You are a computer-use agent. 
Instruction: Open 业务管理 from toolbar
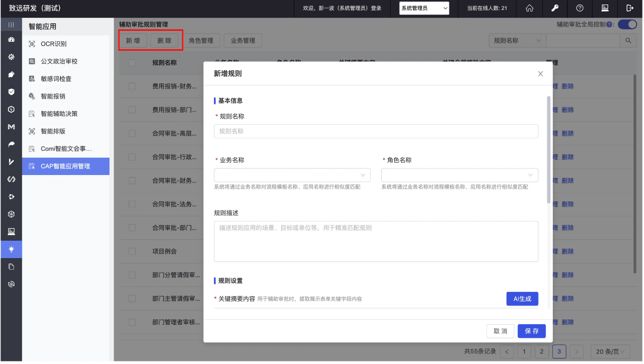(243, 41)
